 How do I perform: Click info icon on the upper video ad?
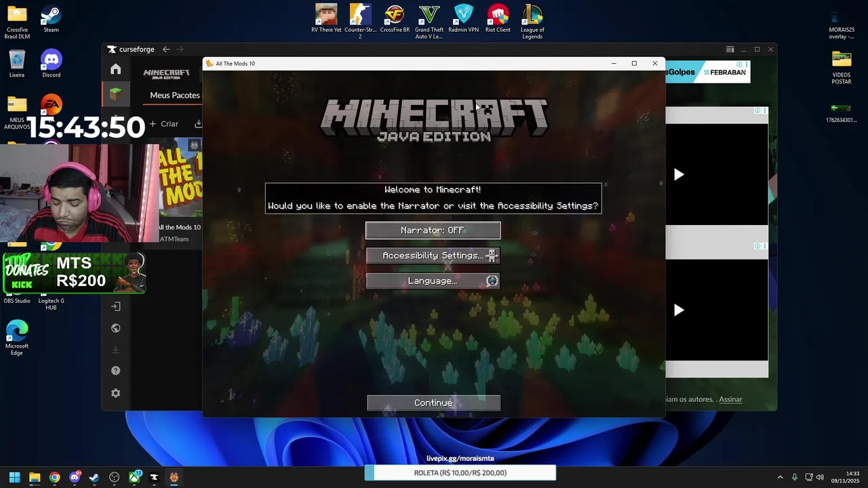point(757,110)
